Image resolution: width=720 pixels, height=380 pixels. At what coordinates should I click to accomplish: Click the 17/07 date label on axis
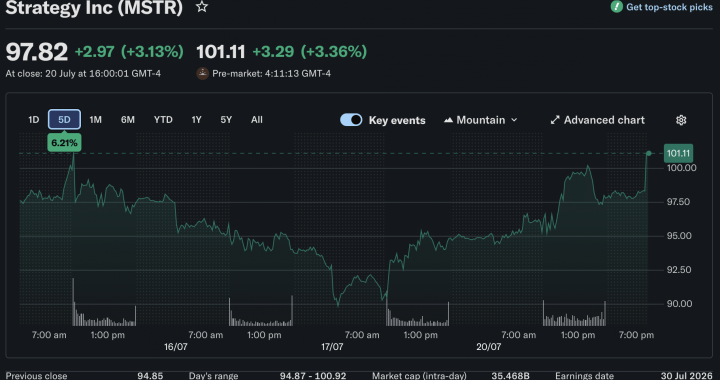tap(332, 347)
